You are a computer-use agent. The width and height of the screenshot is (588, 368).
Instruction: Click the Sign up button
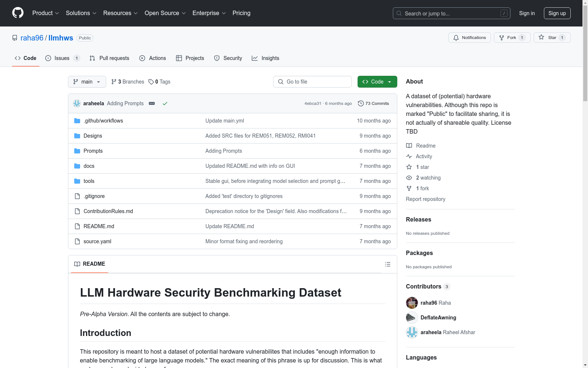557,13
